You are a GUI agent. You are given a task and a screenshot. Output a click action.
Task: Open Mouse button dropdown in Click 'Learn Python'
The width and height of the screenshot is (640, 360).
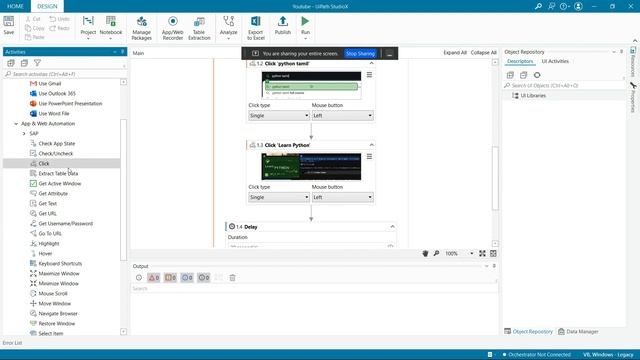(x=342, y=197)
